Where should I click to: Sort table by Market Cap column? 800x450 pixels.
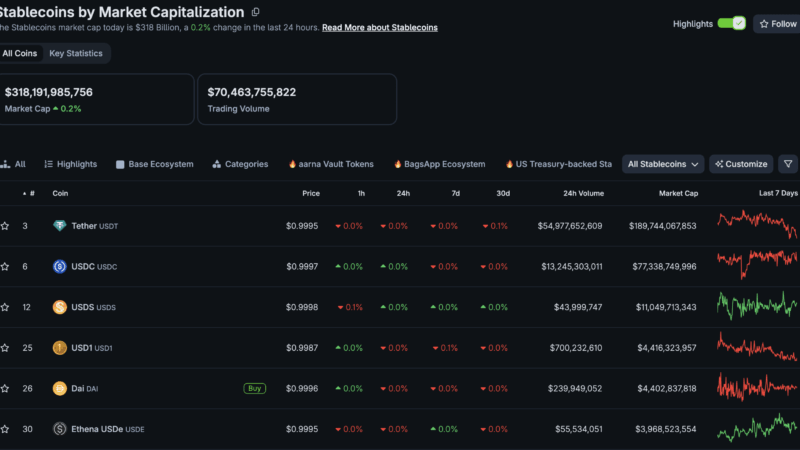click(679, 193)
